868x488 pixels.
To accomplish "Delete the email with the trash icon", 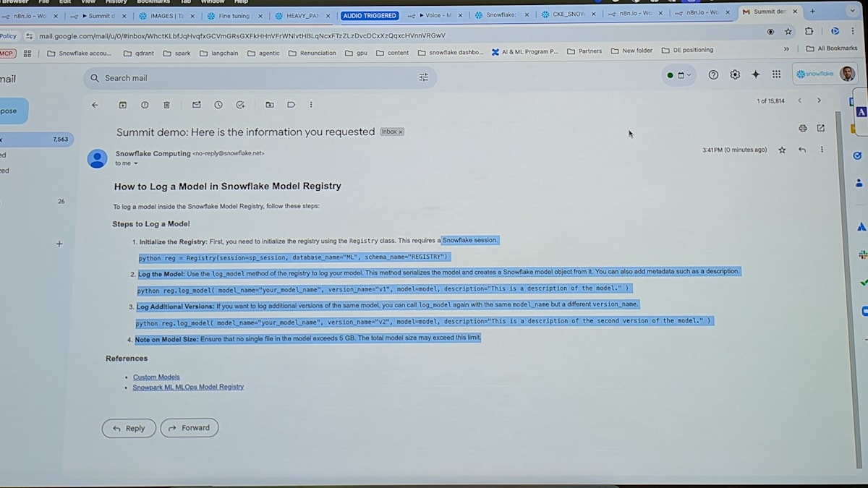I will 166,105.
